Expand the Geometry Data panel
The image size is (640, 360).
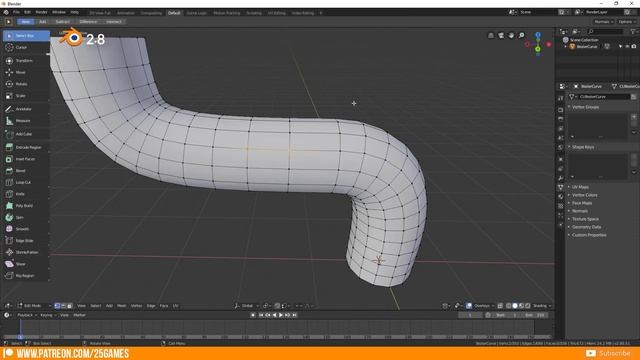[586, 227]
